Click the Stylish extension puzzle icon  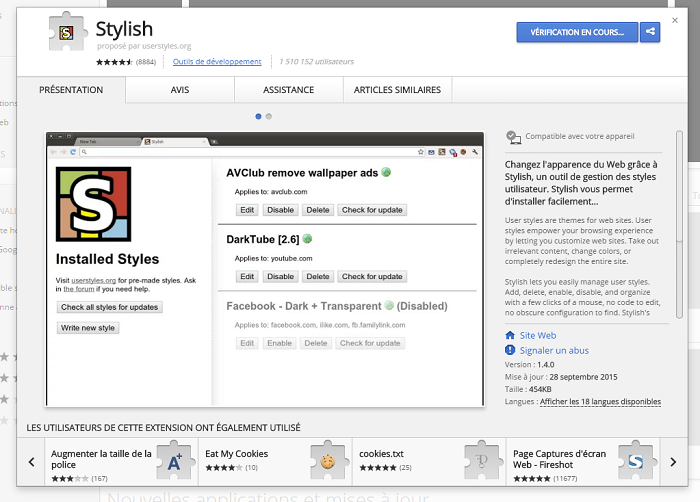coord(67,32)
